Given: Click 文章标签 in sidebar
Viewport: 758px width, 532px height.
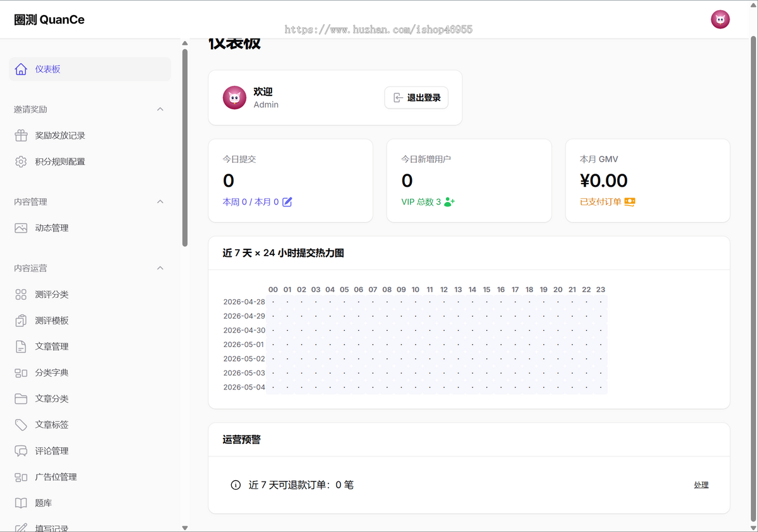Looking at the screenshot, I should (x=90, y=425).
